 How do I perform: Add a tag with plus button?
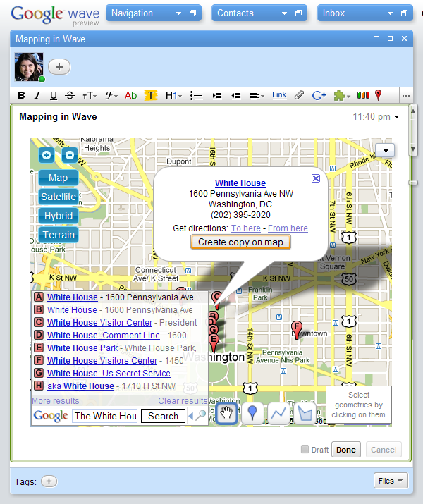(49, 481)
